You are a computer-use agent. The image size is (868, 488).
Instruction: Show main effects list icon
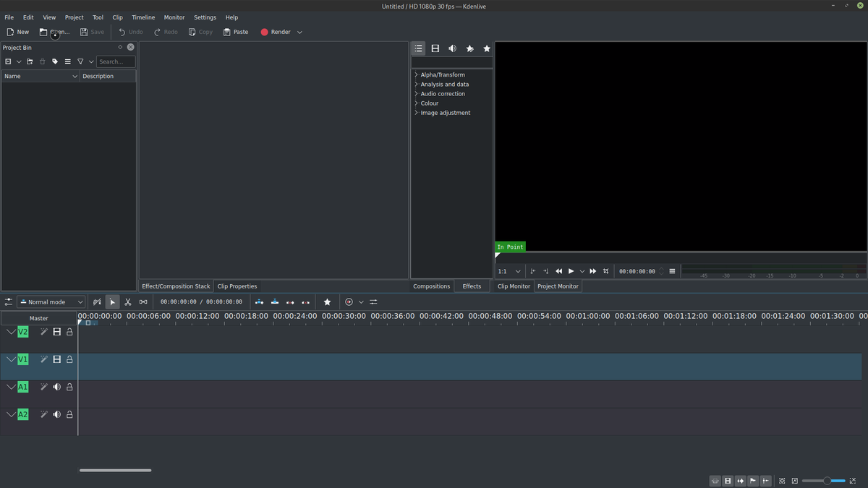[418, 48]
